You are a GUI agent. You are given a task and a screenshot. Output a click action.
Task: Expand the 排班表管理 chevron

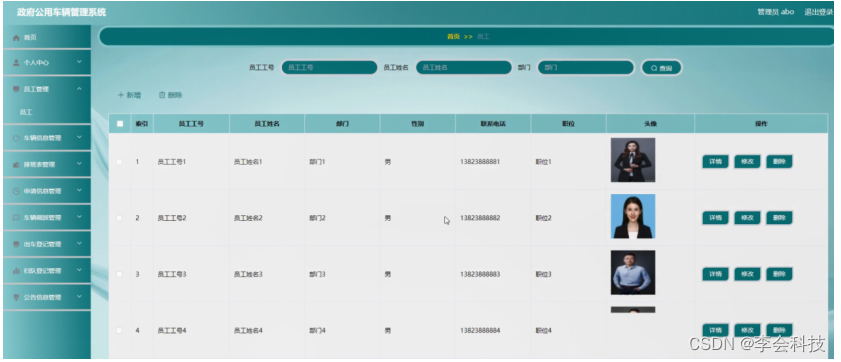pyautogui.click(x=79, y=164)
